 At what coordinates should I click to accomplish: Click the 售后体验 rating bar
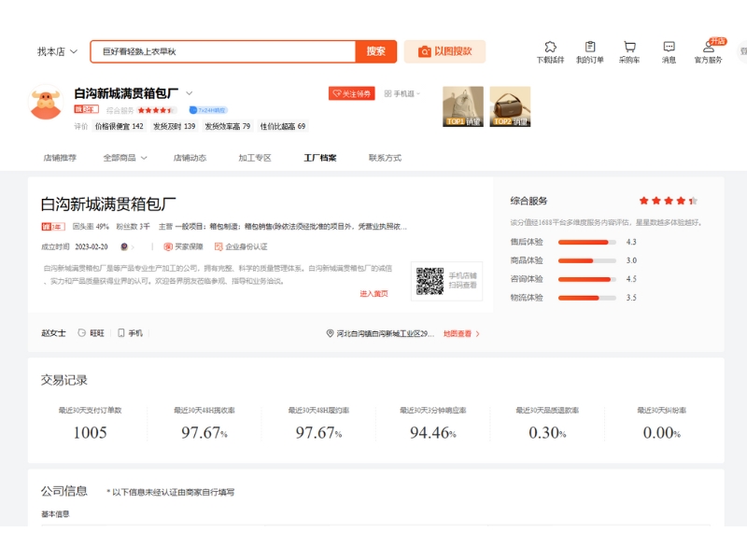pos(586,242)
